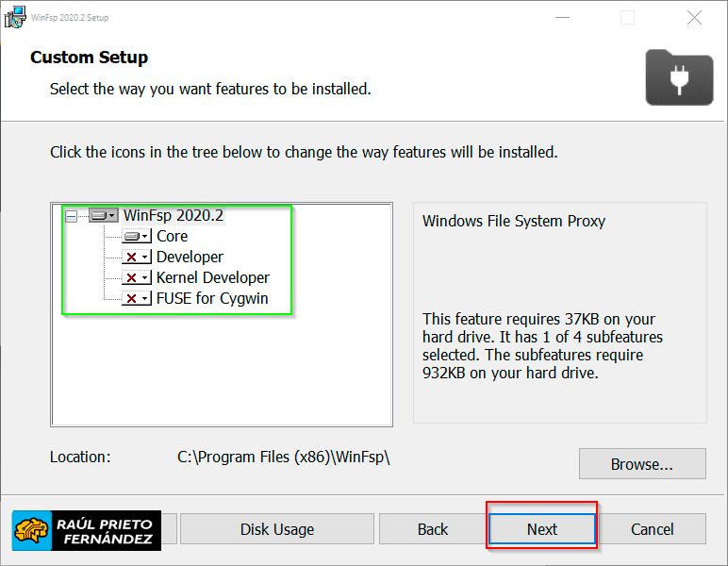The image size is (728, 566).
Task: Cancel the WinFsp setup
Action: pyautogui.click(x=653, y=529)
